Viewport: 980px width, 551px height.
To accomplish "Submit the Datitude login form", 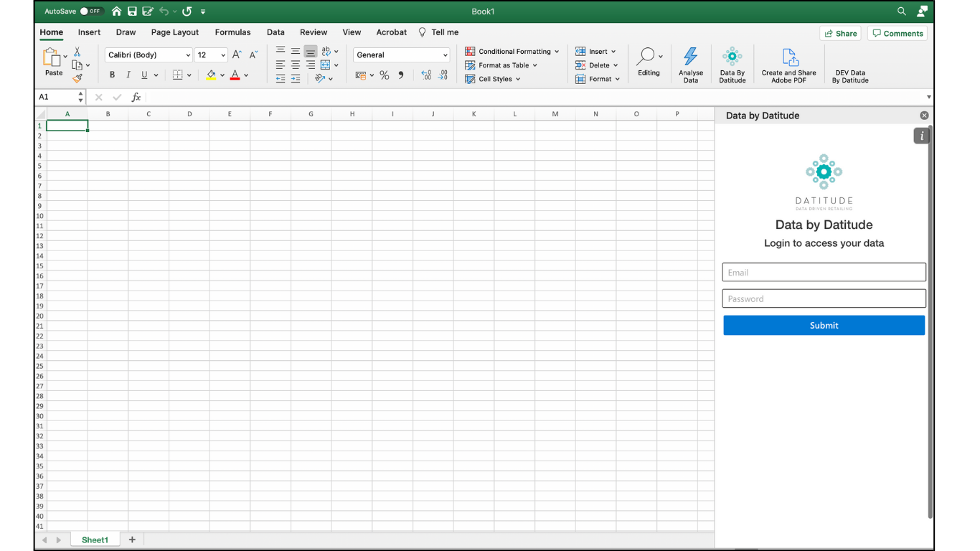I will 824,325.
